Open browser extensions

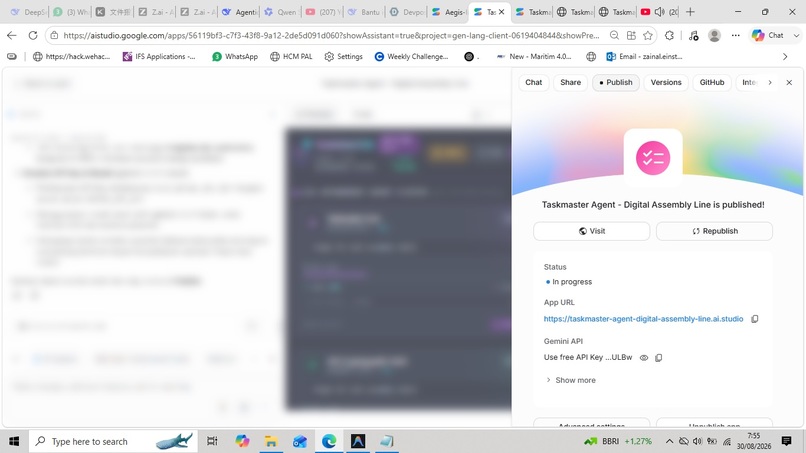669,35
